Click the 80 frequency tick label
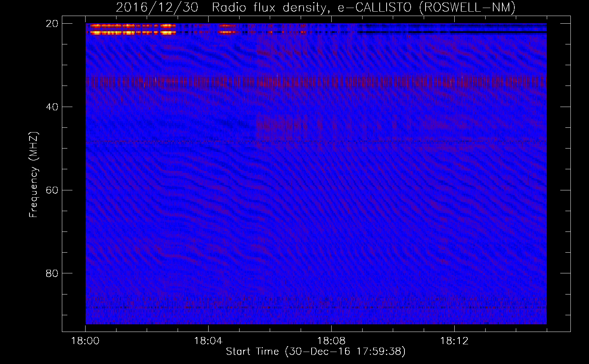This screenshot has width=589, height=364. (x=52, y=273)
